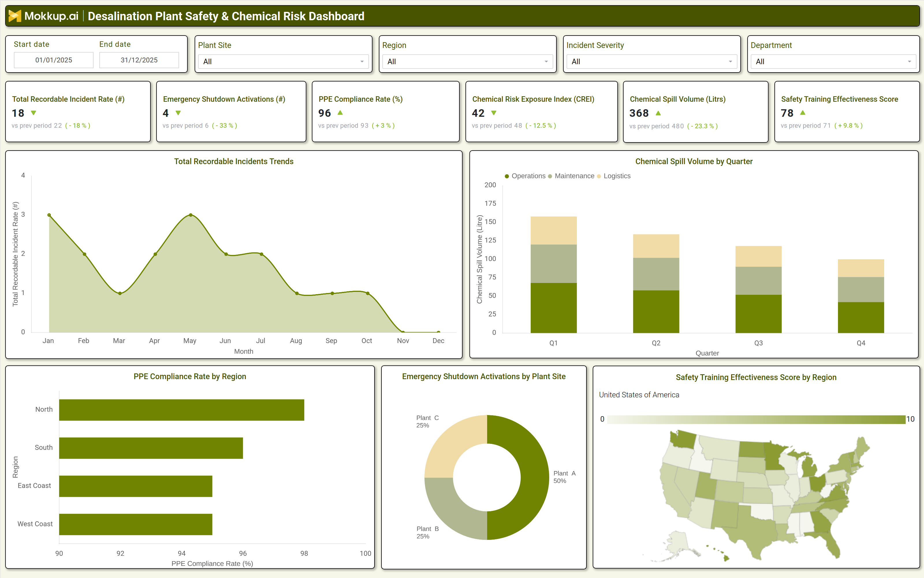Click the map color scale gradient bar
The image size is (924, 578).
[756, 419]
